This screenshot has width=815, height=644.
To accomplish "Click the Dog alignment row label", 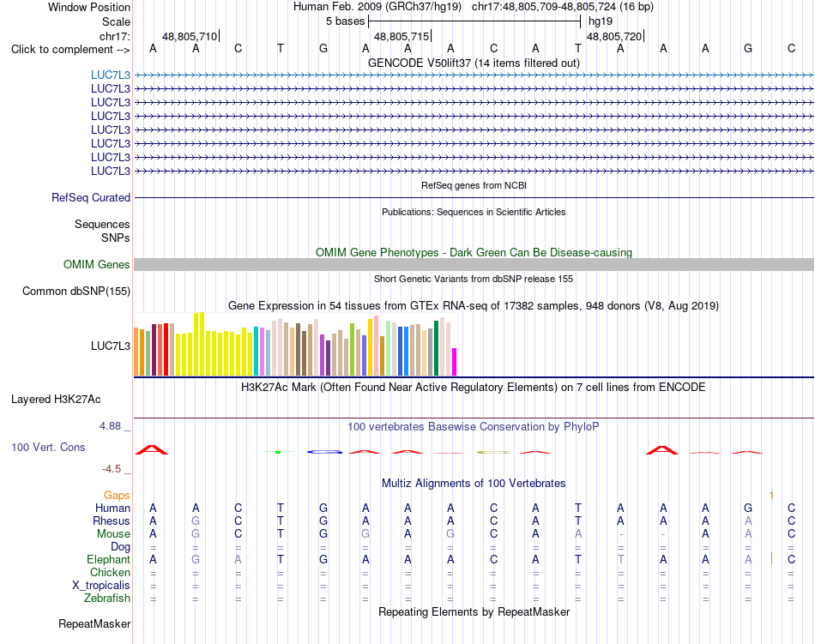I will pos(120,546).
